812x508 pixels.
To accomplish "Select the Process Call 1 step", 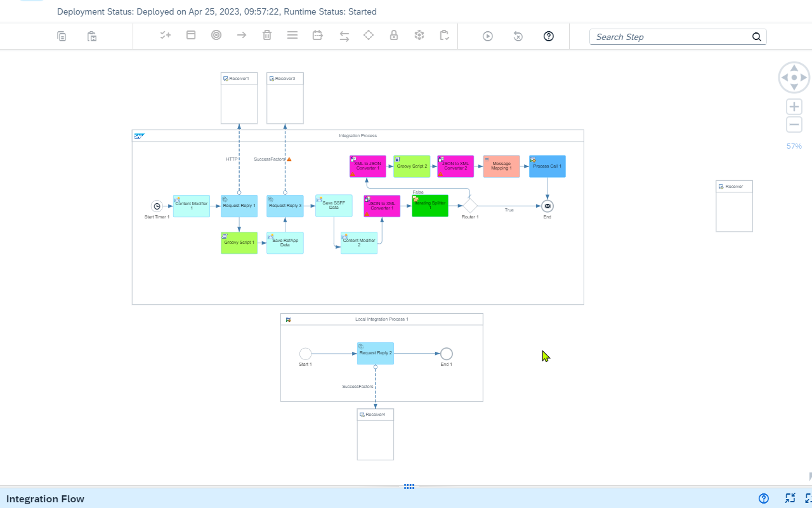I will [x=547, y=166].
